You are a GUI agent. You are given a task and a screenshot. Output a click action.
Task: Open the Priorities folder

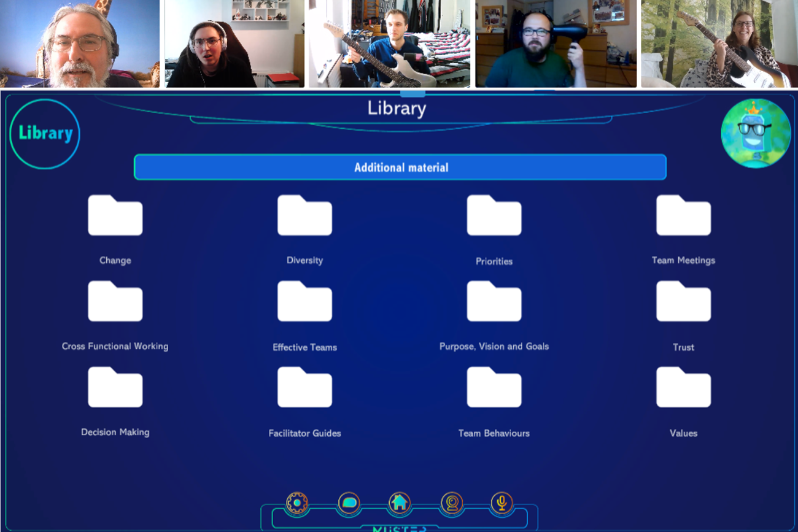(x=494, y=216)
